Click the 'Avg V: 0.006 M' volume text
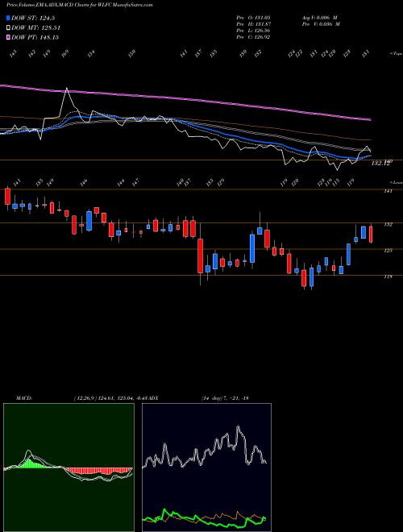403x532 pixels. coord(320,17)
